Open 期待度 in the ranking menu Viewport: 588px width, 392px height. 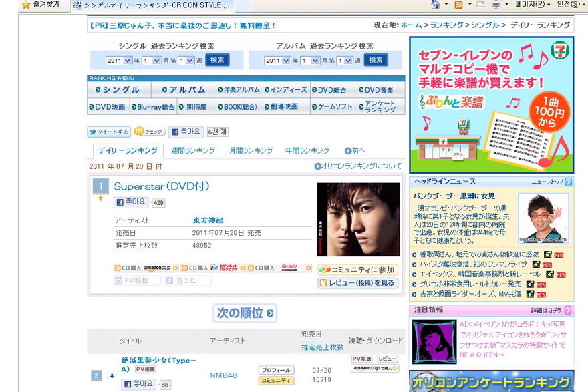coord(196,107)
